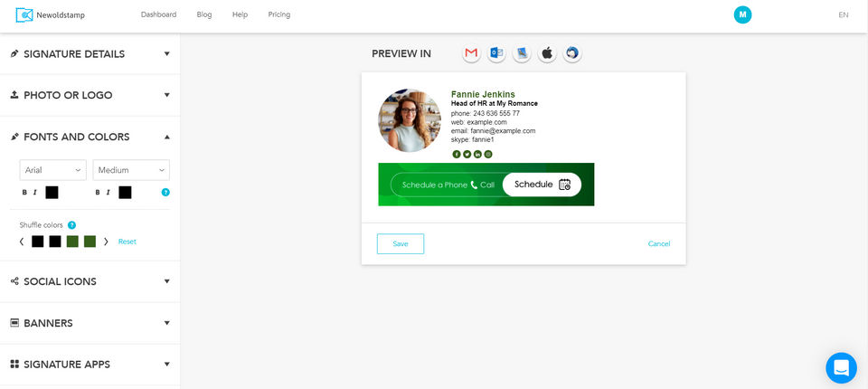The height and width of the screenshot is (389, 868).
Task: Go to Dashboard in top navigation
Action: click(159, 14)
